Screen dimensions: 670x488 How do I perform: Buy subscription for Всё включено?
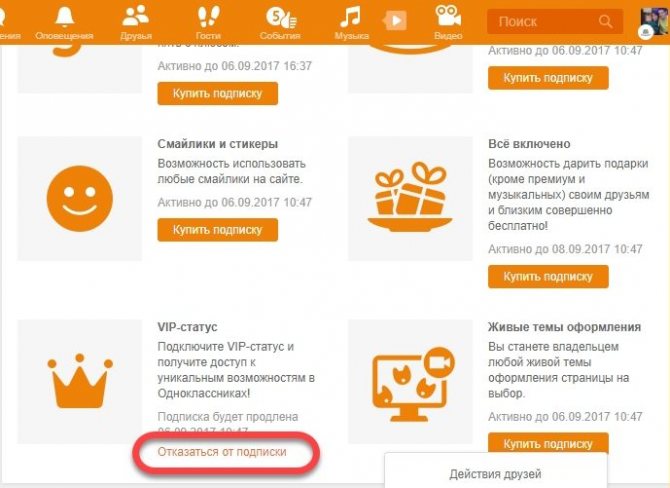pyautogui.click(x=548, y=276)
